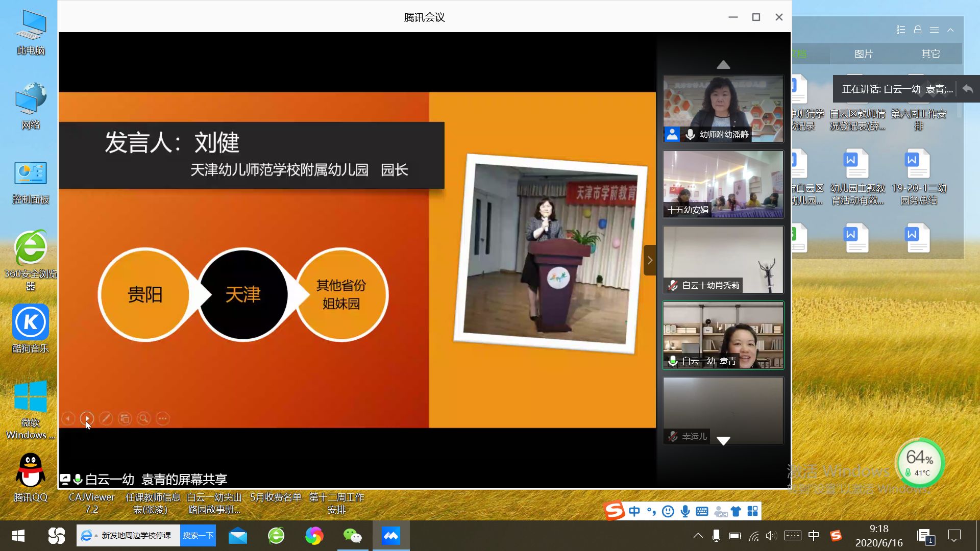
Task: Click the 64% memory usage gauge
Action: pyautogui.click(x=919, y=462)
